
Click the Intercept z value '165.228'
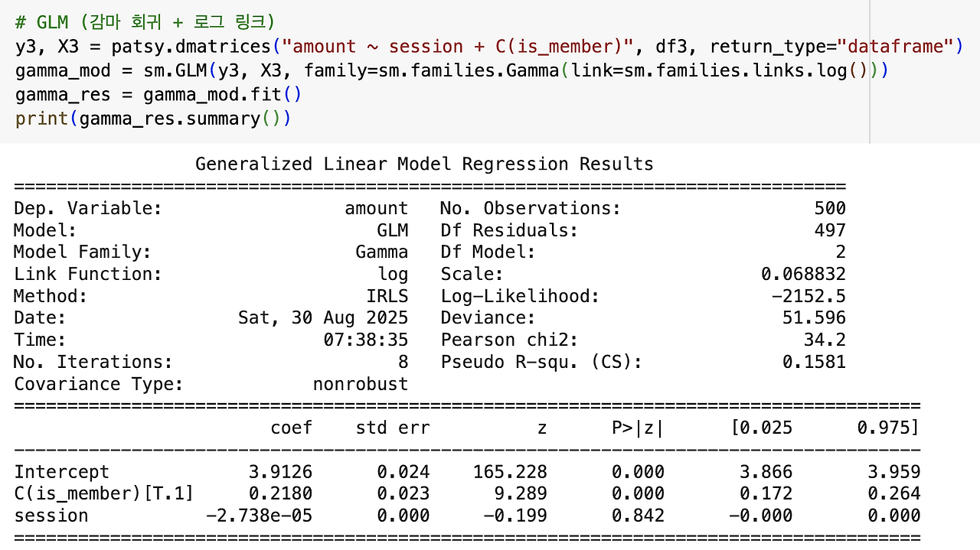point(510,472)
